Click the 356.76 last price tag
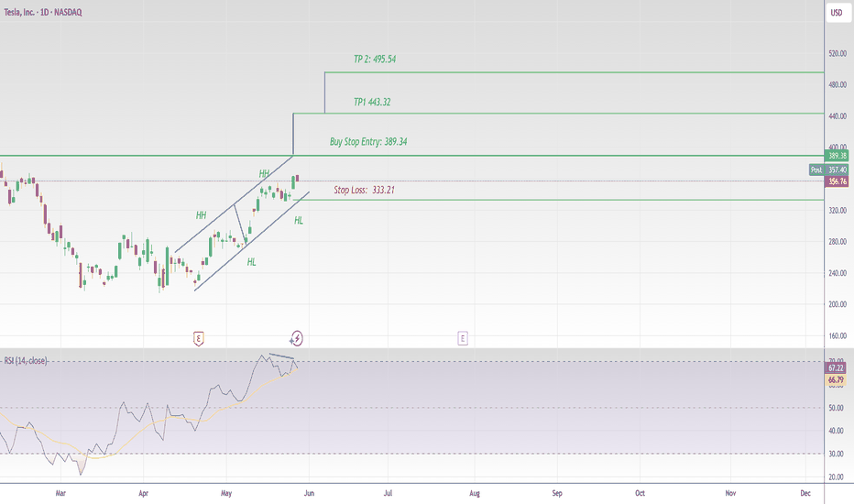This screenshot has height=504, width=854. pyautogui.click(x=838, y=181)
